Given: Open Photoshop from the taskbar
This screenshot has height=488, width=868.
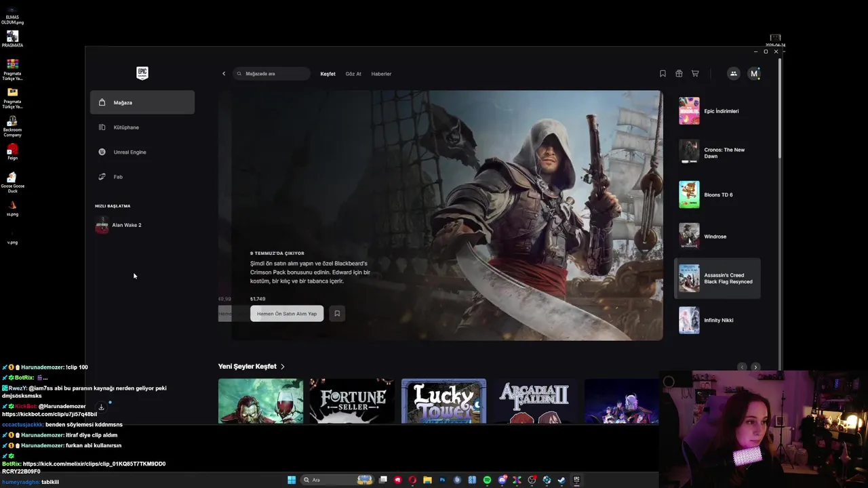Looking at the screenshot, I should coord(442,480).
